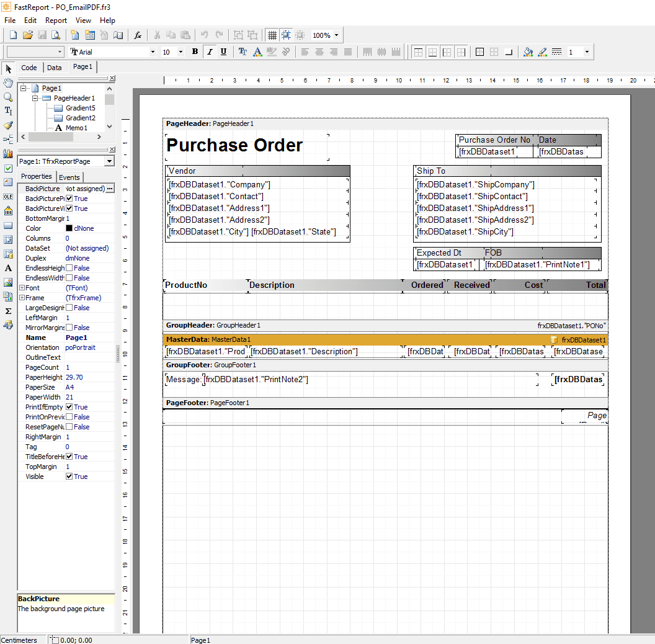Open the expression editor fx icon

pyautogui.click(x=138, y=35)
